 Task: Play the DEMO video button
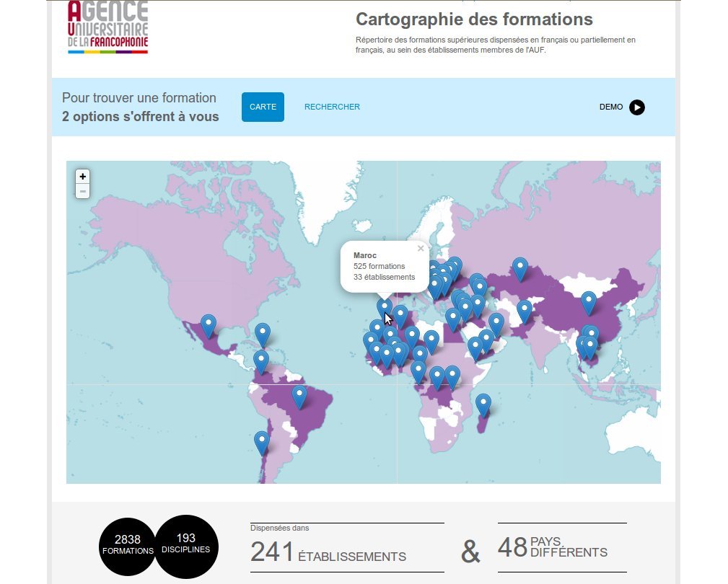tap(636, 107)
